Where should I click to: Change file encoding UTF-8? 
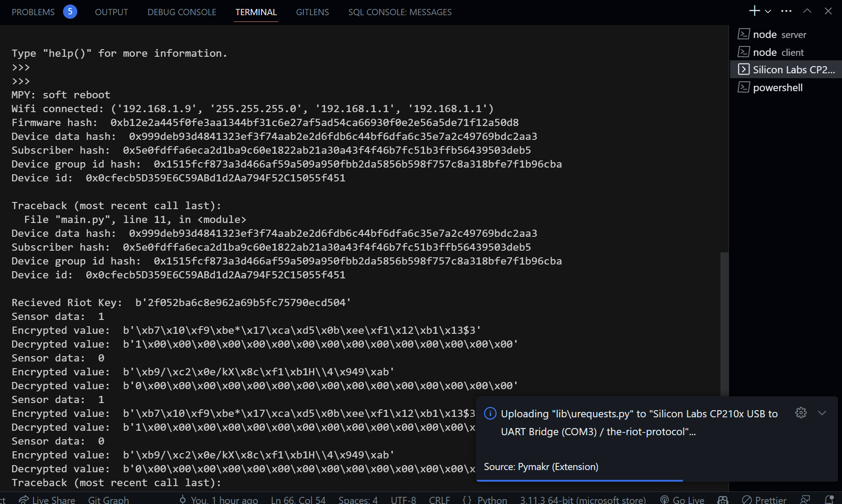pyautogui.click(x=404, y=500)
